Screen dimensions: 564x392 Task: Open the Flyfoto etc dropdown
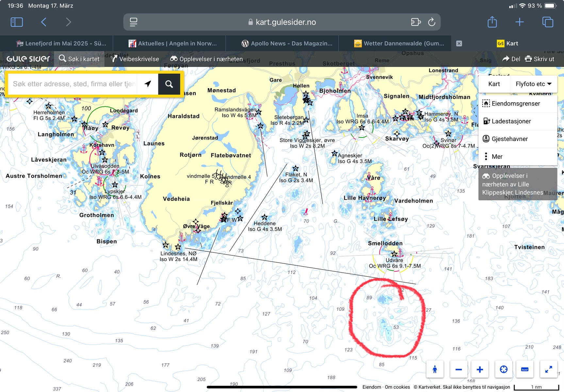click(533, 84)
